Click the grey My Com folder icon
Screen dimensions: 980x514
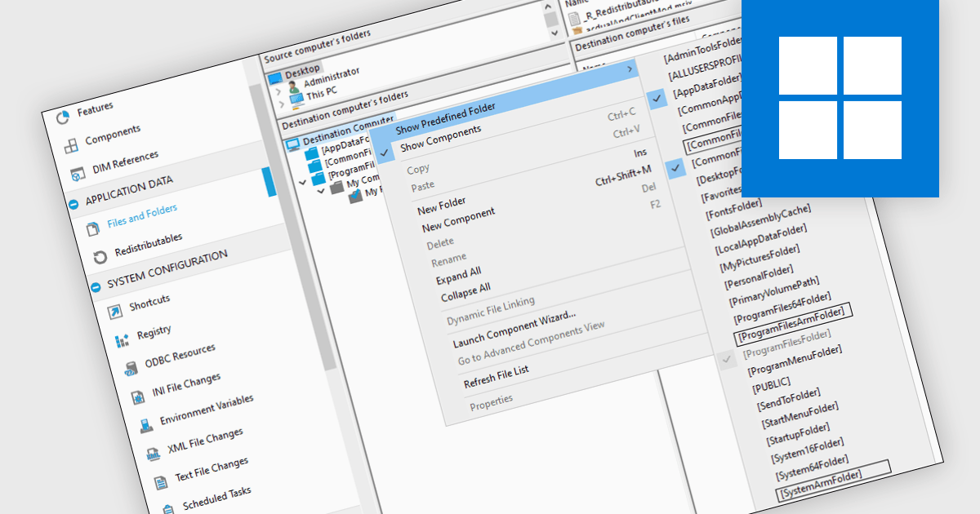click(336, 187)
